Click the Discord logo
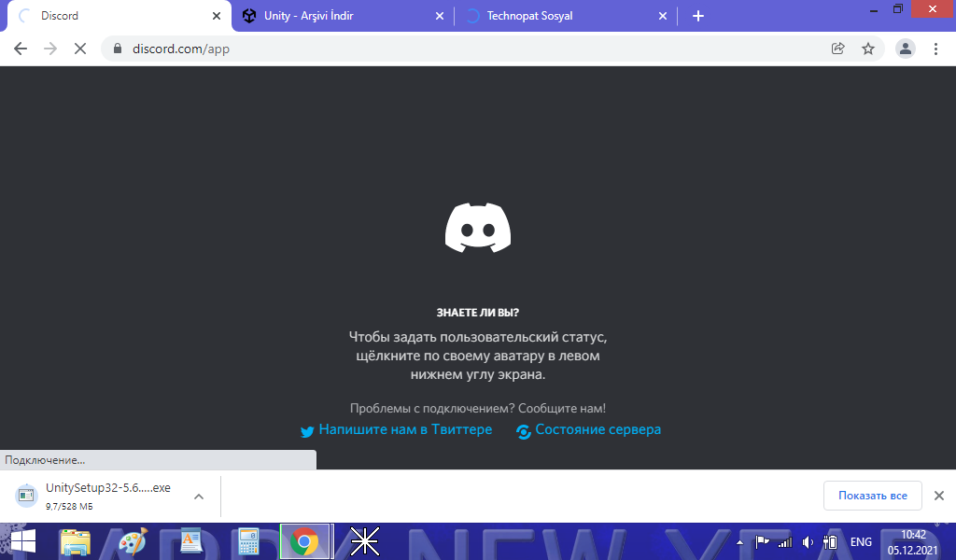This screenshot has height=560, width=956. click(478, 228)
